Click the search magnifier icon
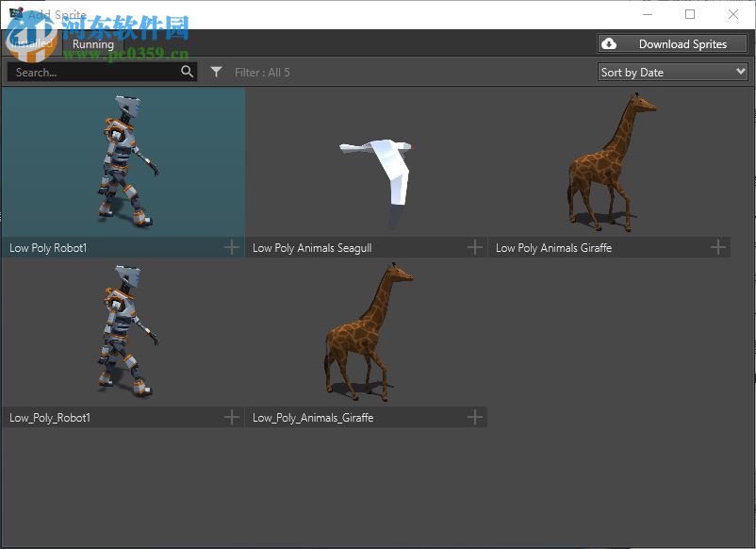The width and height of the screenshot is (756, 549). pos(187,72)
